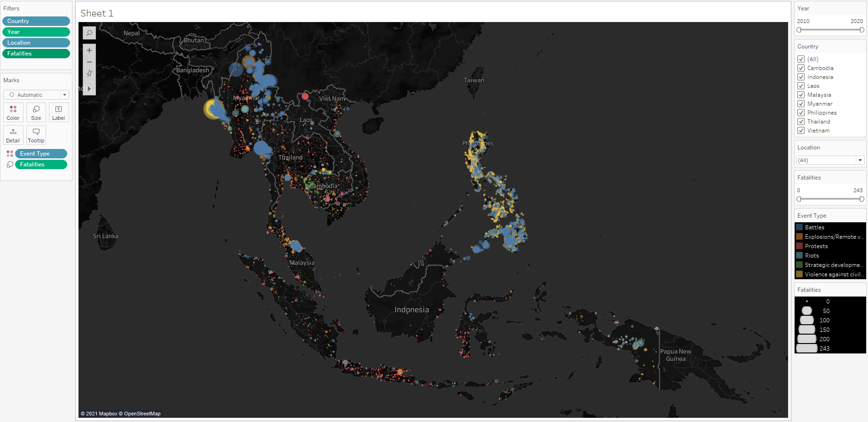Click the Battles legend entry
This screenshot has height=422, width=868.
(814, 227)
